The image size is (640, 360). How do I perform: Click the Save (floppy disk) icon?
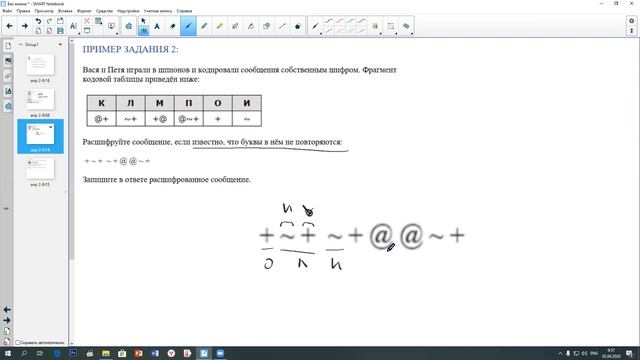point(60,31)
